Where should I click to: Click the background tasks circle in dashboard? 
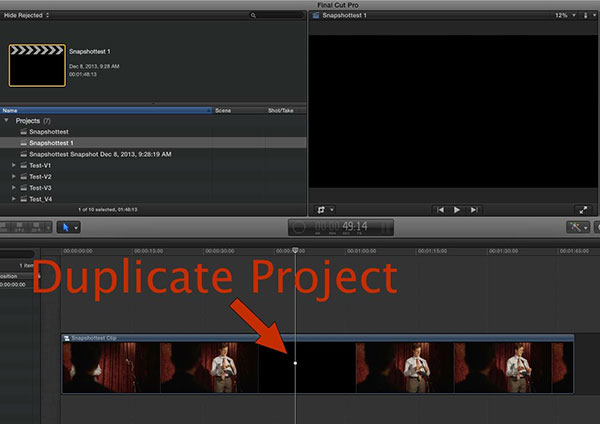pyautogui.click(x=298, y=227)
